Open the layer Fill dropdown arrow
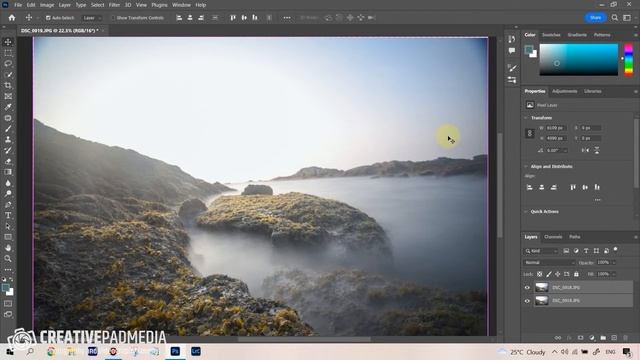The width and height of the screenshot is (640, 360). coord(613,274)
